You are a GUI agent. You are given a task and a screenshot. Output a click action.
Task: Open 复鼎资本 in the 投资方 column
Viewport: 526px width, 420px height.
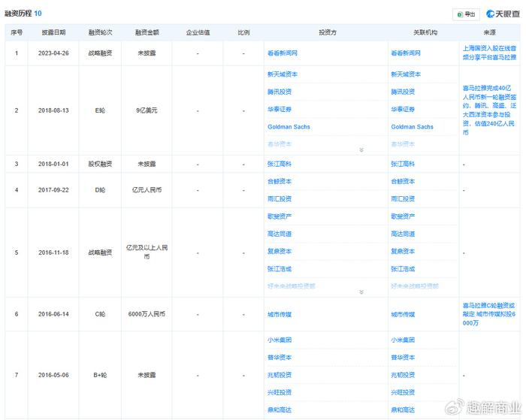tap(280, 251)
